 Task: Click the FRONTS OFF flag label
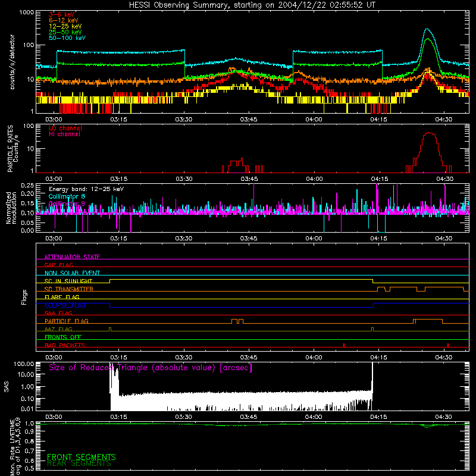coord(63,337)
